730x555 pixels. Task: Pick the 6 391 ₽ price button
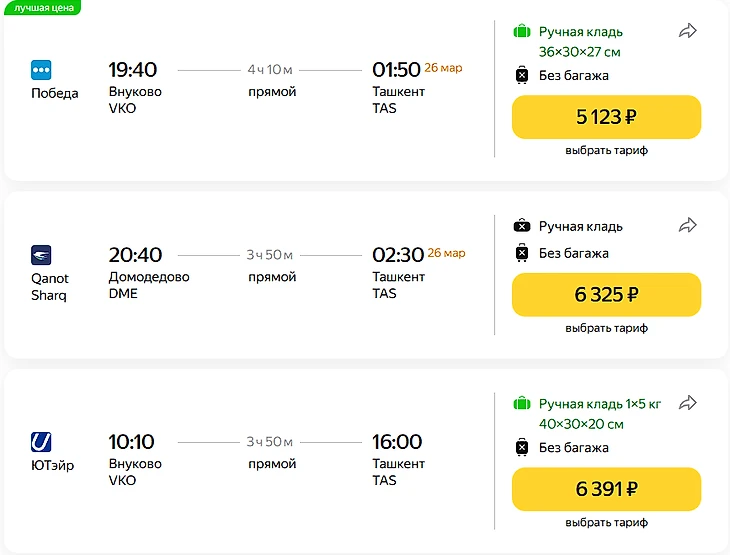606,489
